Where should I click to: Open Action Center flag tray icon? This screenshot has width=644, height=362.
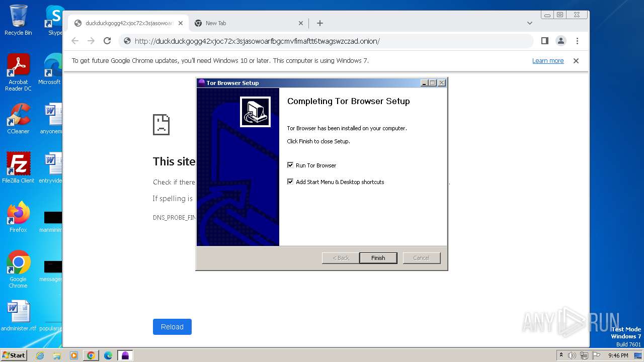pos(595,355)
